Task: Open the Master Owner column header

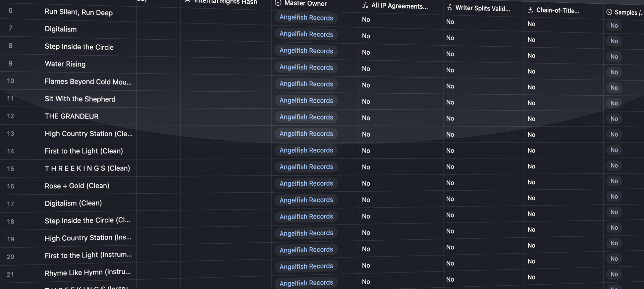Action: tap(305, 3)
